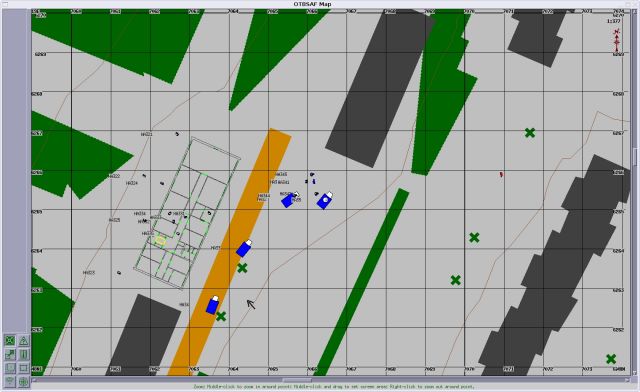Select the blue vehicle on orange road middle

(x=244, y=248)
